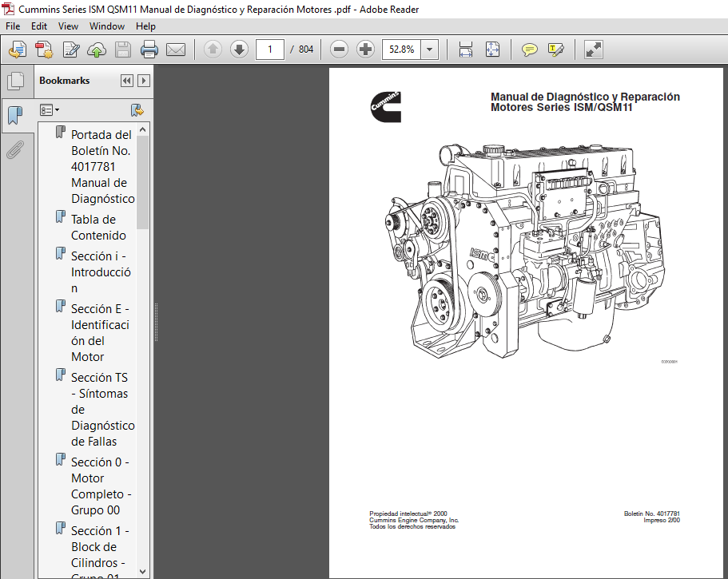The image size is (728, 579).
Task: Open the Attachments paperclip panel
Action: (x=15, y=150)
